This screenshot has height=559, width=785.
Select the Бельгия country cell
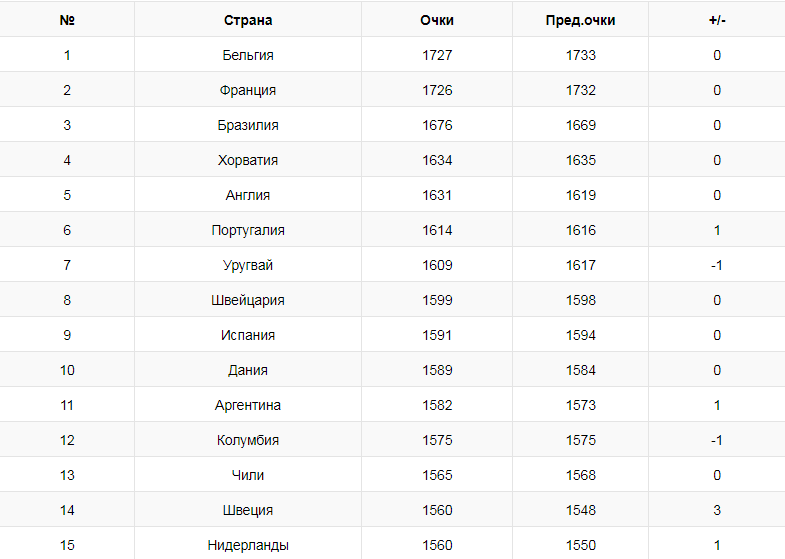coord(248,55)
